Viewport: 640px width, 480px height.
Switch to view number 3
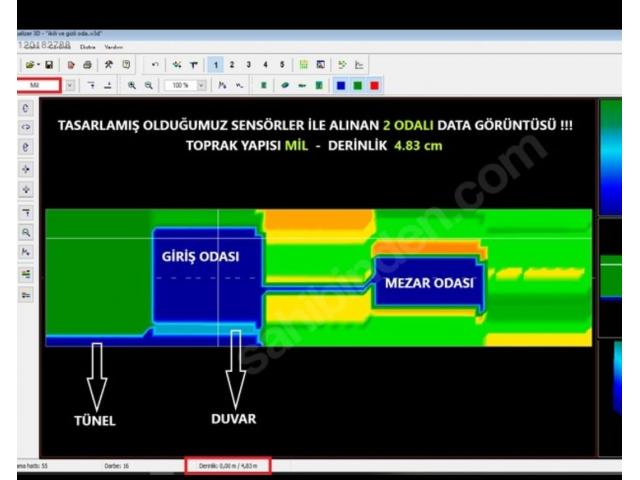click(249, 64)
